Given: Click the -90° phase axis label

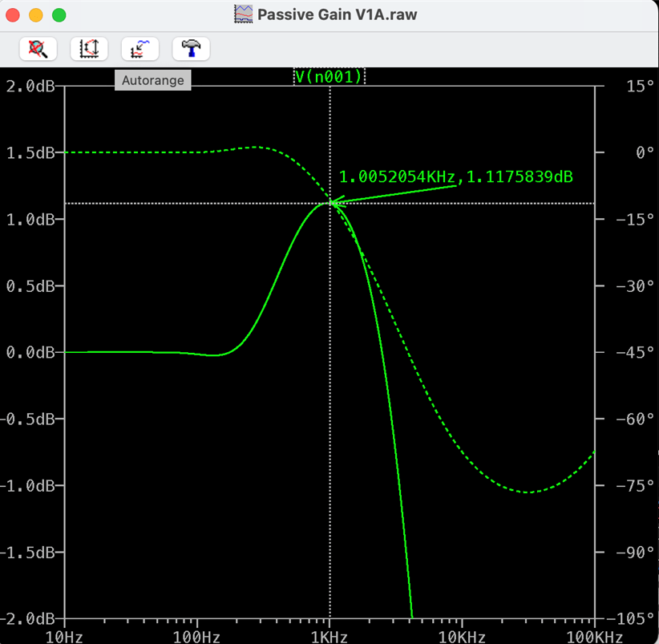Looking at the screenshot, I should [635, 553].
